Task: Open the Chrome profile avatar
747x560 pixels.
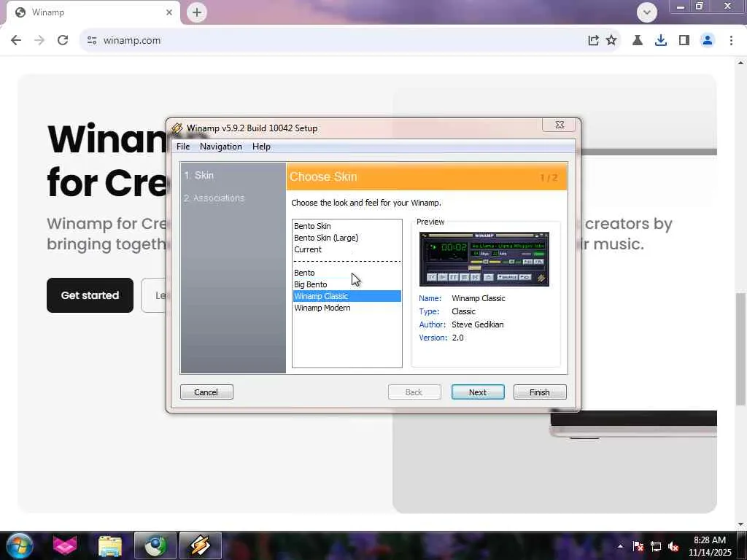Action: click(708, 41)
